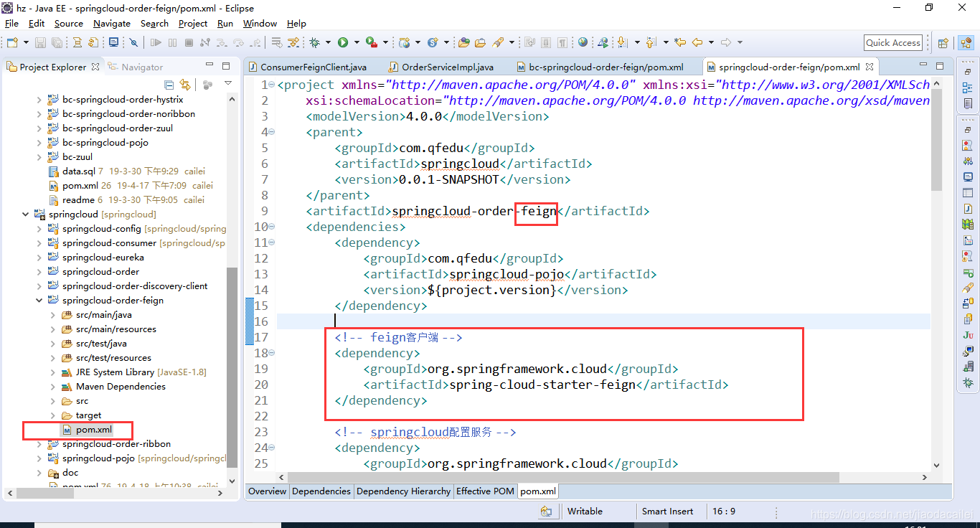Click the Save All toolbar icon
This screenshot has width=980, height=528.
(x=57, y=43)
